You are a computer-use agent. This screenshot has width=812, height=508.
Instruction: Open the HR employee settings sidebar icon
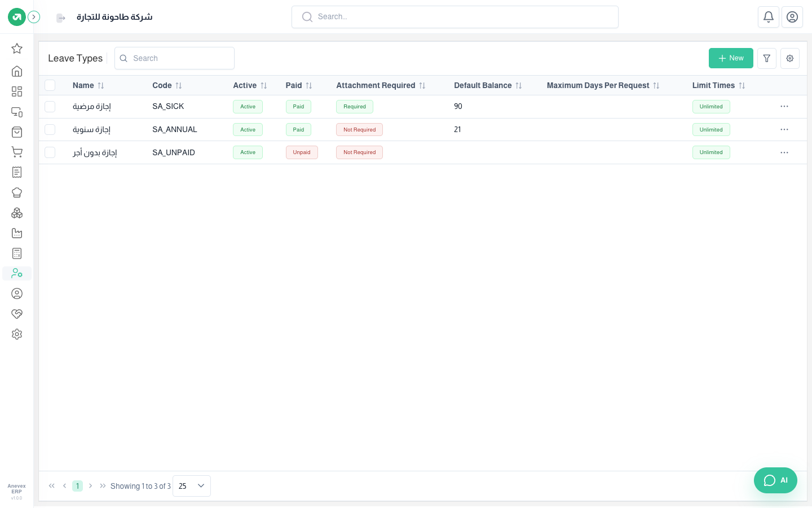tap(17, 274)
